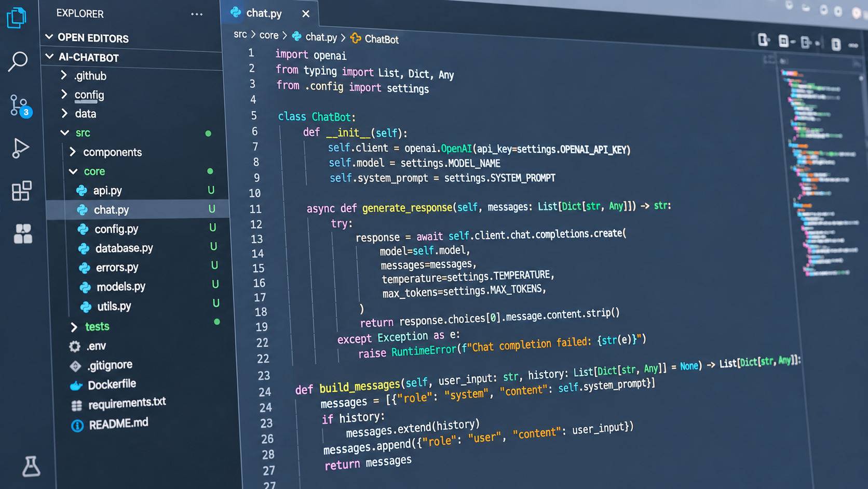Expand the data folder
Screen dimensions: 868x489
[x=65, y=113]
